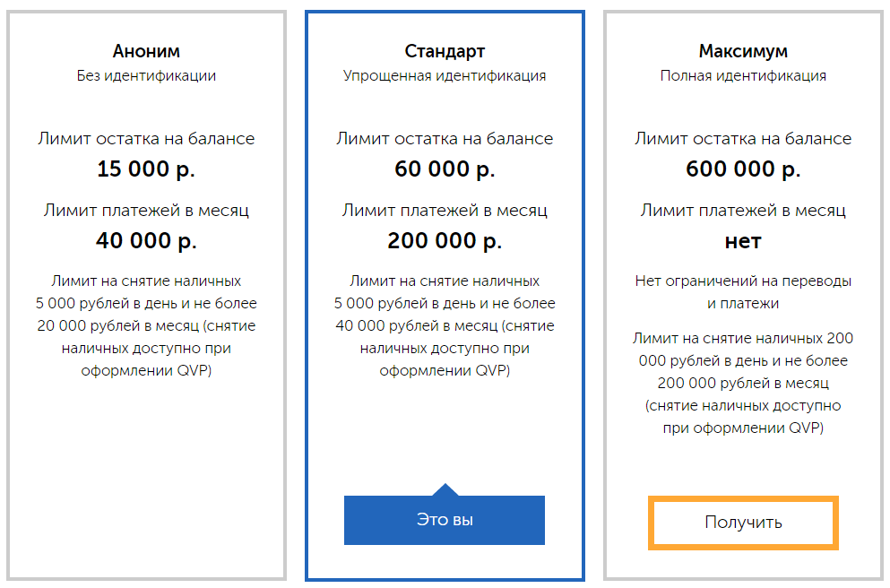Click the "Это вы" button on Стандарт card
Image resolution: width=890 pixels, height=588 pixels.
point(444,519)
